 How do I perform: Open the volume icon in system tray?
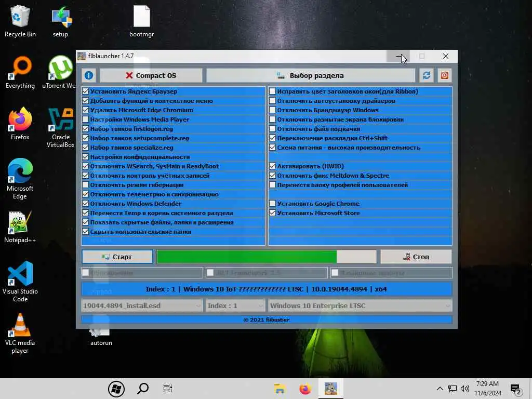tap(465, 389)
